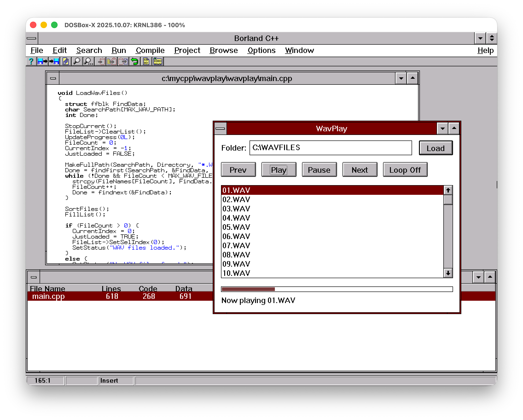Click the WavPlay file list scrollbar thumb
The width and height of the screenshot is (523, 420).
[448, 200]
